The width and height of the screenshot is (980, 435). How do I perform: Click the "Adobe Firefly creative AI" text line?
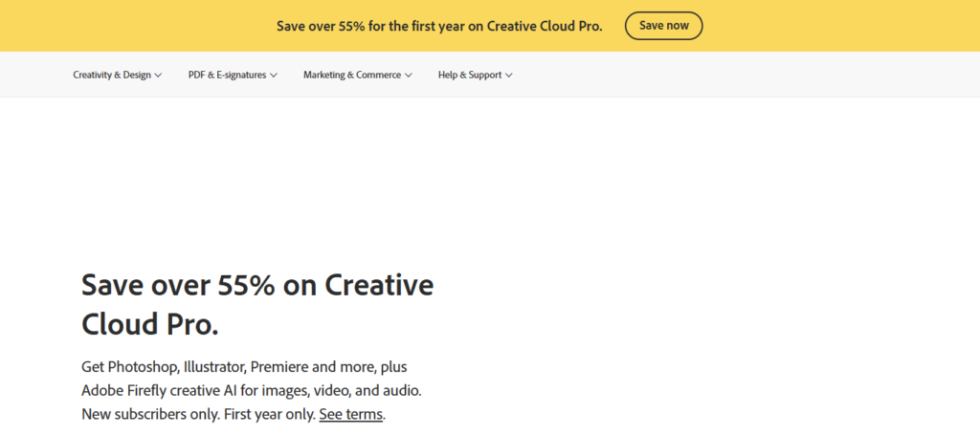coord(251,391)
